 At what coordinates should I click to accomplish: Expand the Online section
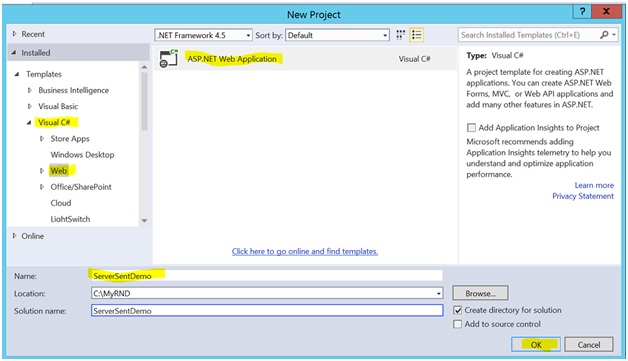[14, 236]
